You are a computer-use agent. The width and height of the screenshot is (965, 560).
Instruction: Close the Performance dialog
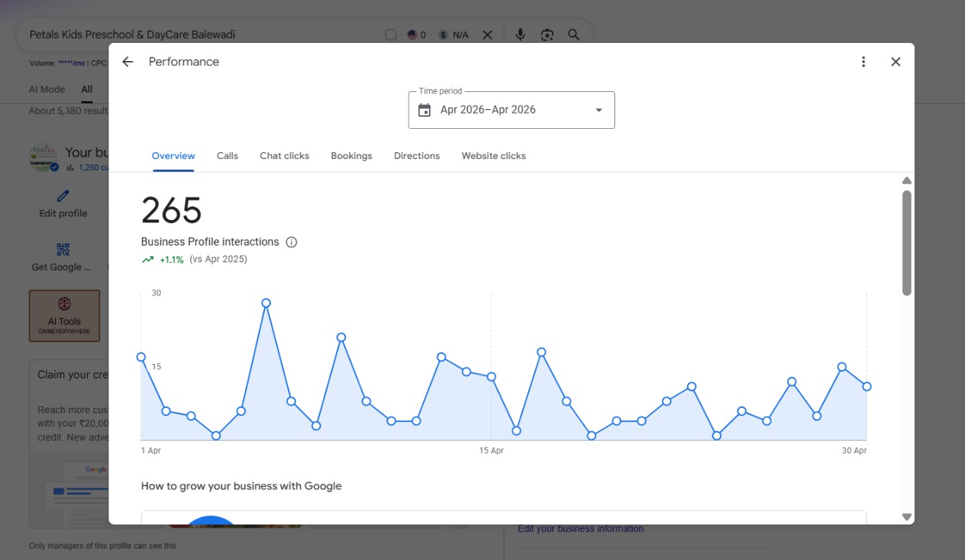click(x=896, y=62)
